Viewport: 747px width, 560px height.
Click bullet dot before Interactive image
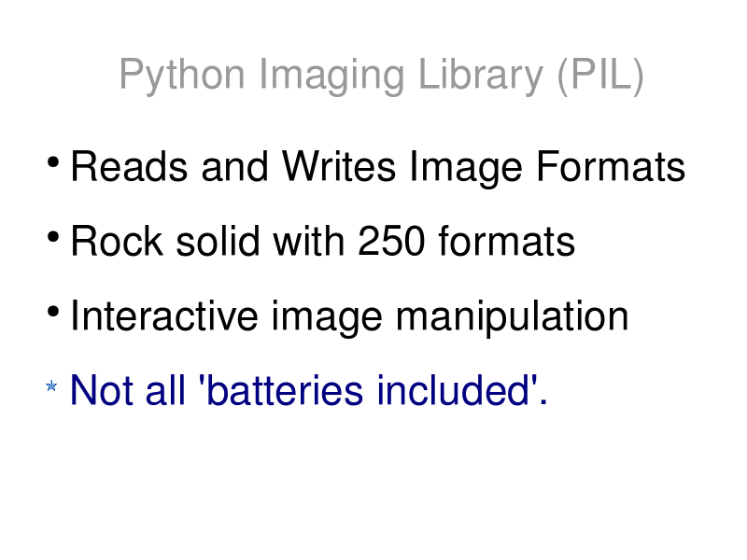(53, 312)
